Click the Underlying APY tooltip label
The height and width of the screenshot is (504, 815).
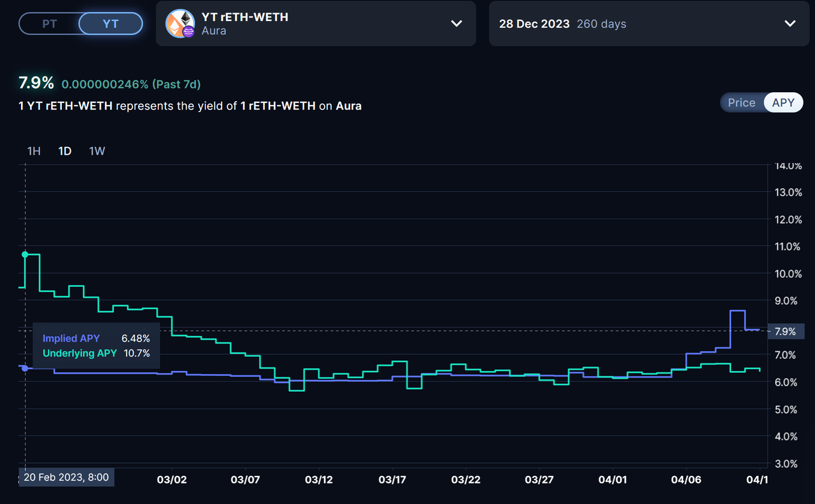[x=80, y=353]
